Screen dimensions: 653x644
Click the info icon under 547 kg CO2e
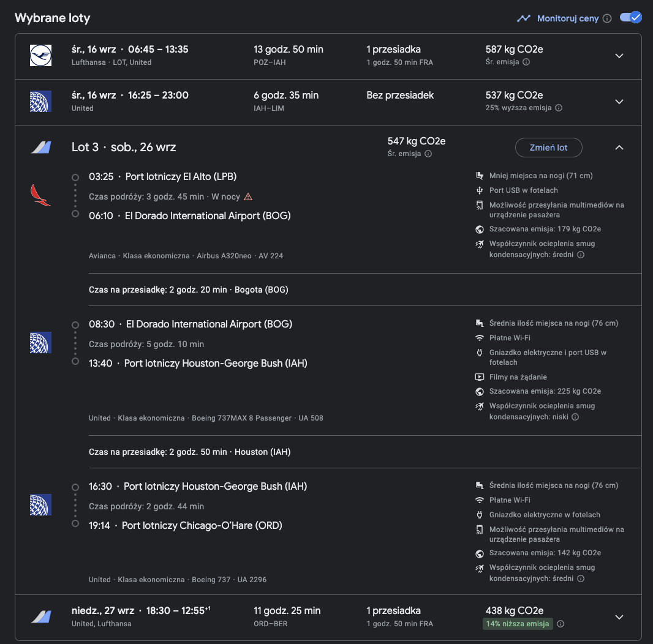tap(428, 154)
